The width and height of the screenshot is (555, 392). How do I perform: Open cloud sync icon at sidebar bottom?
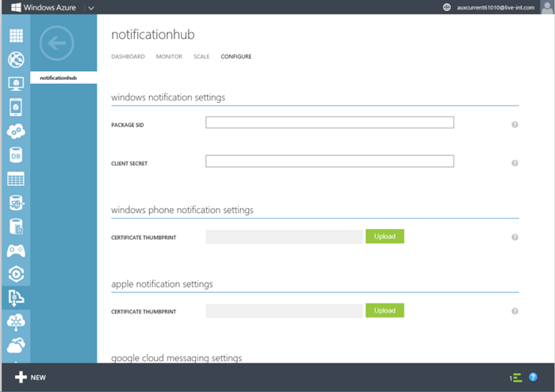pos(16,345)
